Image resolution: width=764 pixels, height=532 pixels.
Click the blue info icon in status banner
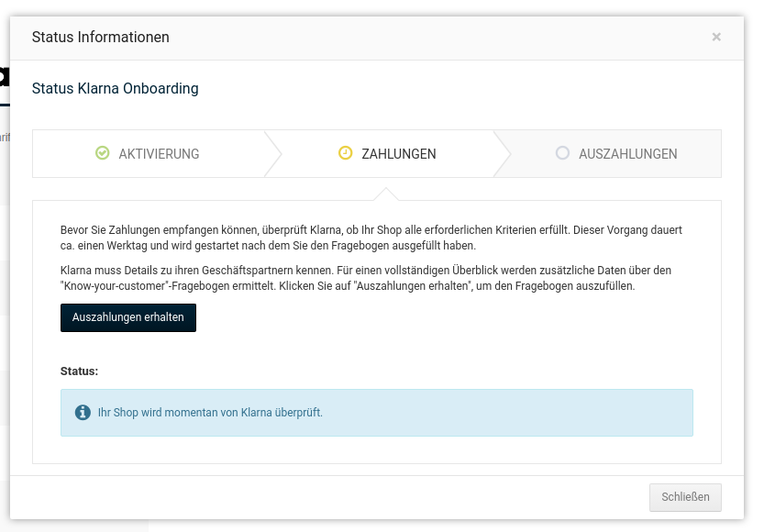tap(83, 413)
